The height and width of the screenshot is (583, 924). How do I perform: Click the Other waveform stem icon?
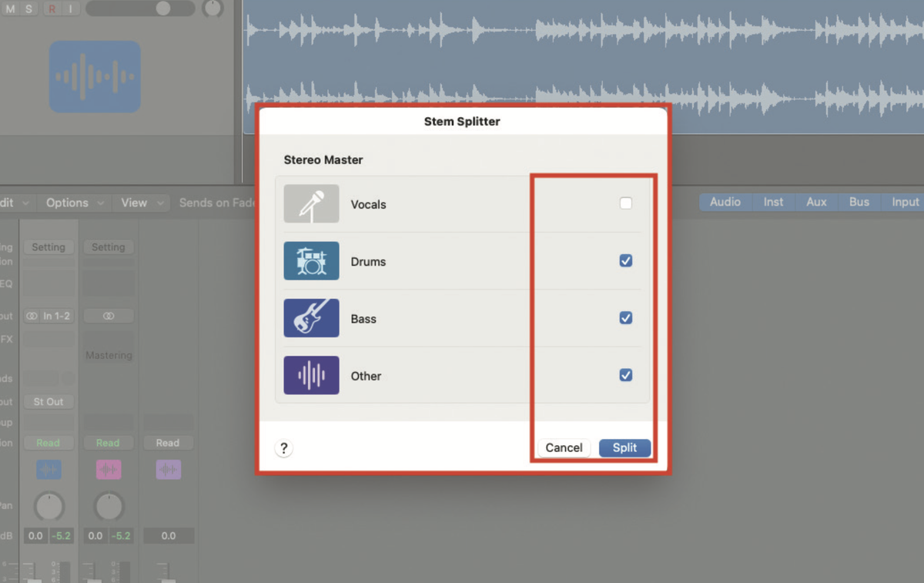point(311,375)
